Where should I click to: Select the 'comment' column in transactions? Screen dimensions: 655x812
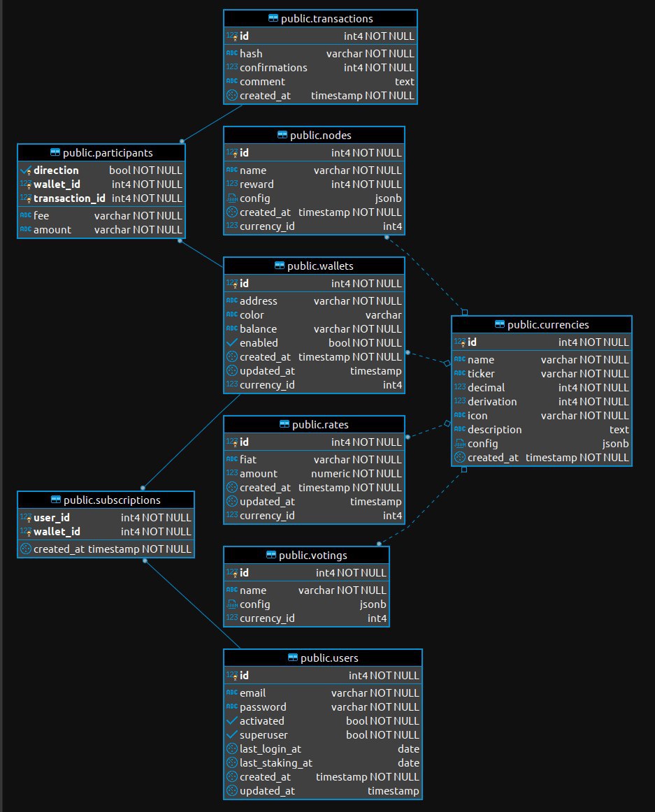pyautogui.click(x=320, y=81)
